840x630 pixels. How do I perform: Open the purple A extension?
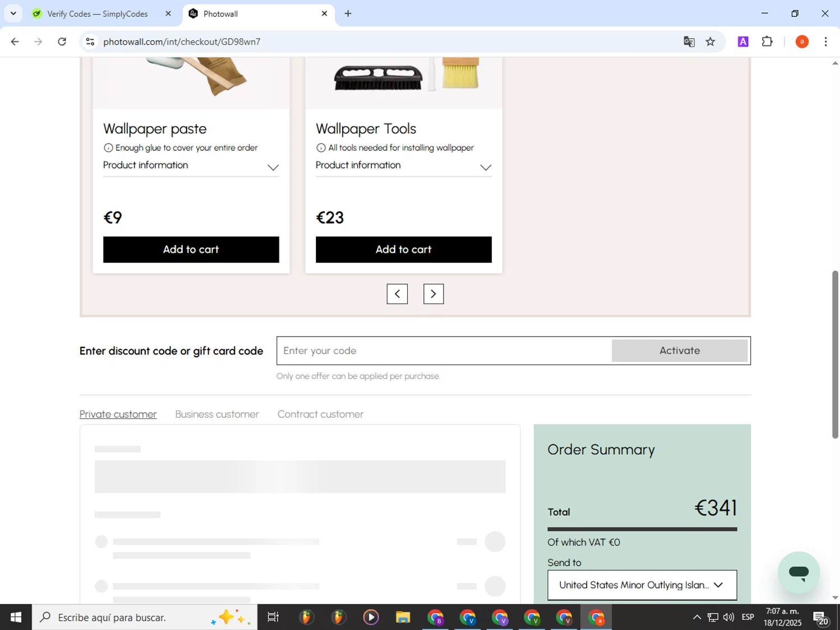click(x=743, y=41)
